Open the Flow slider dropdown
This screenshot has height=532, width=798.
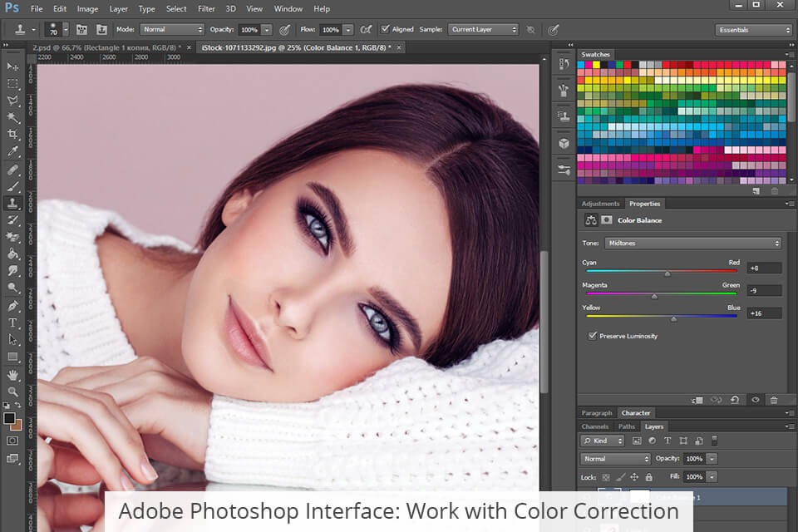pos(348,30)
